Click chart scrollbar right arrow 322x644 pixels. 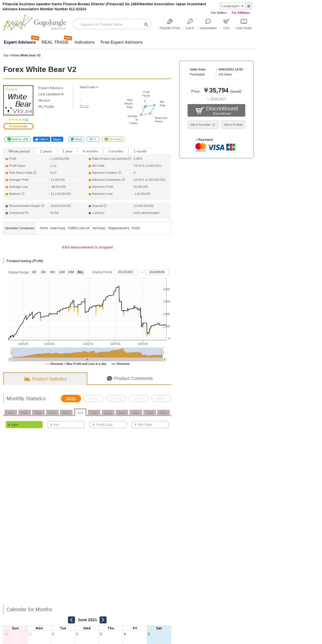coord(165,360)
